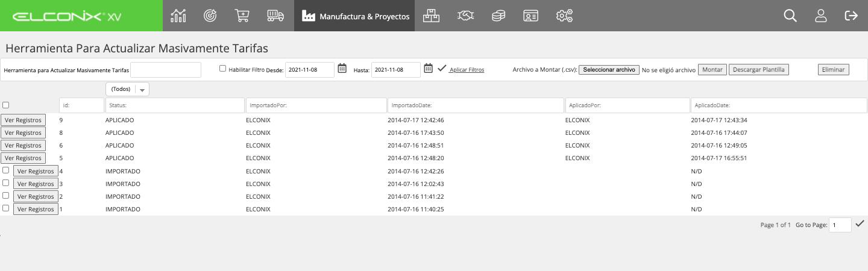Click the AplicadoDate column filter field
The width and height of the screenshot is (868, 271).
779,105
